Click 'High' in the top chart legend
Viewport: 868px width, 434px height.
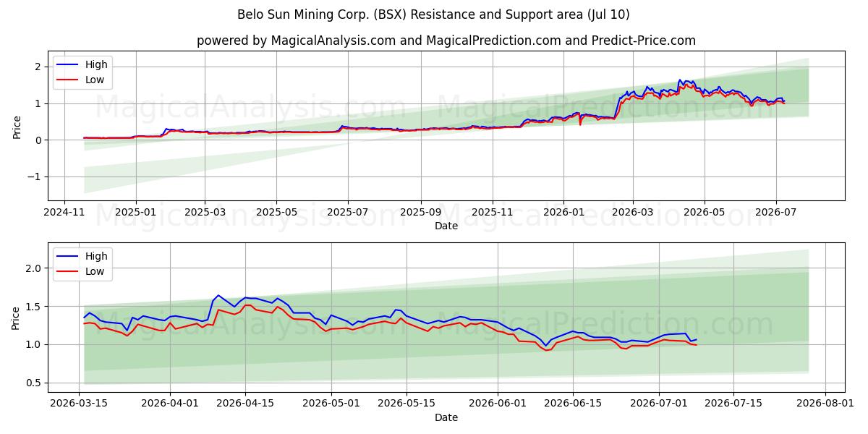(x=96, y=64)
